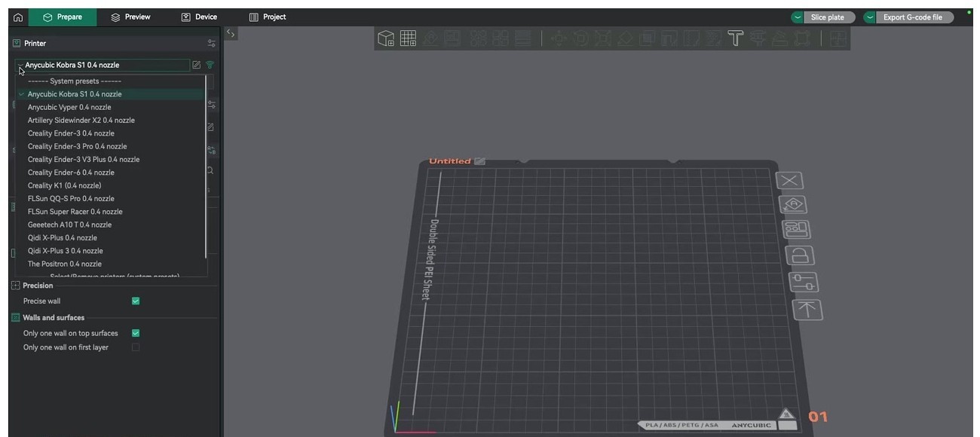Switch to the Device tab
This screenshot has height=437, width=980.
pyautogui.click(x=199, y=17)
